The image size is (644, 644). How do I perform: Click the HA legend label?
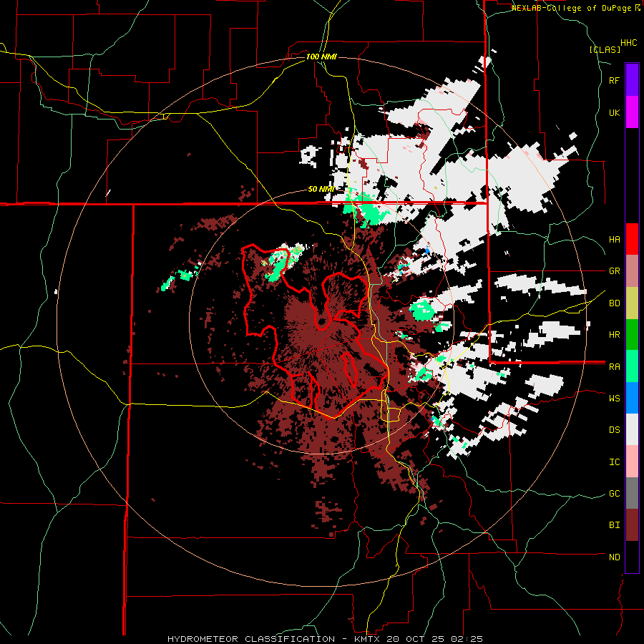(x=614, y=240)
